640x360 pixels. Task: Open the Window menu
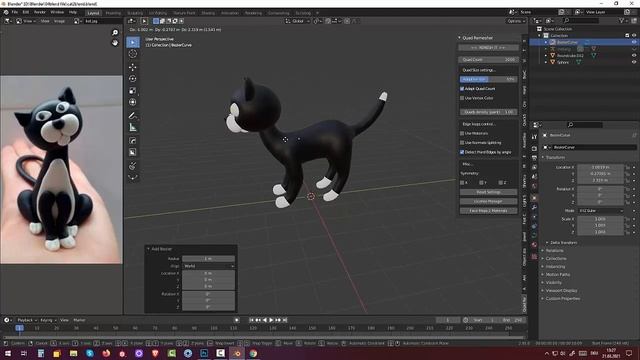(57, 12)
